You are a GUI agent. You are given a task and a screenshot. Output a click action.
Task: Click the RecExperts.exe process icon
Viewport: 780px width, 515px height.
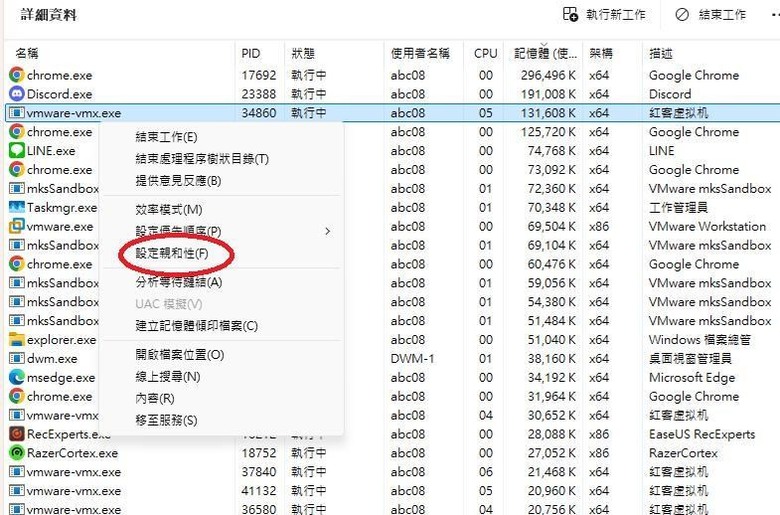tap(16, 434)
